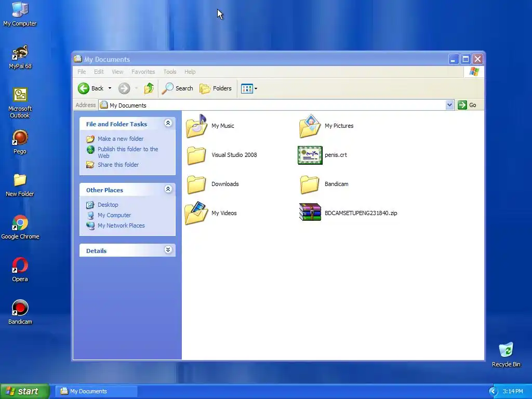Image resolution: width=532 pixels, height=399 pixels.
Task: Click Publish this folder to the Web
Action: tap(128, 152)
